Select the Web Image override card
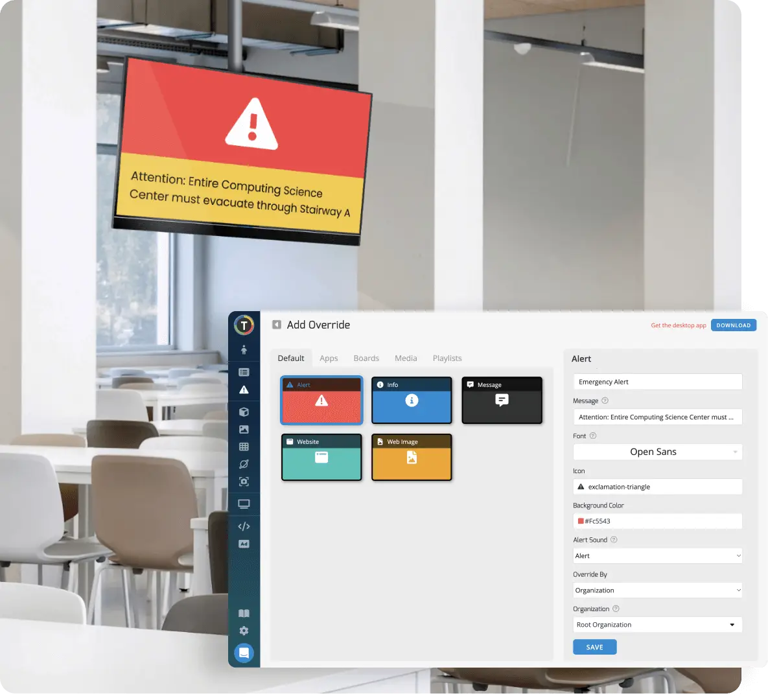The height and width of the screenshot is (700, 768). tap(412, 458)
